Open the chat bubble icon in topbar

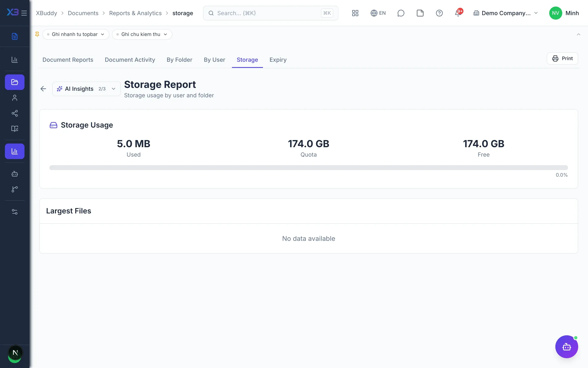401,13
